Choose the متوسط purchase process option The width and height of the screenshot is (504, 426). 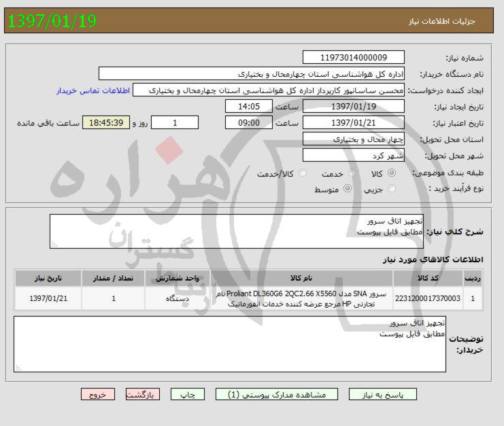pyautogui.click(x=348, y=188)
